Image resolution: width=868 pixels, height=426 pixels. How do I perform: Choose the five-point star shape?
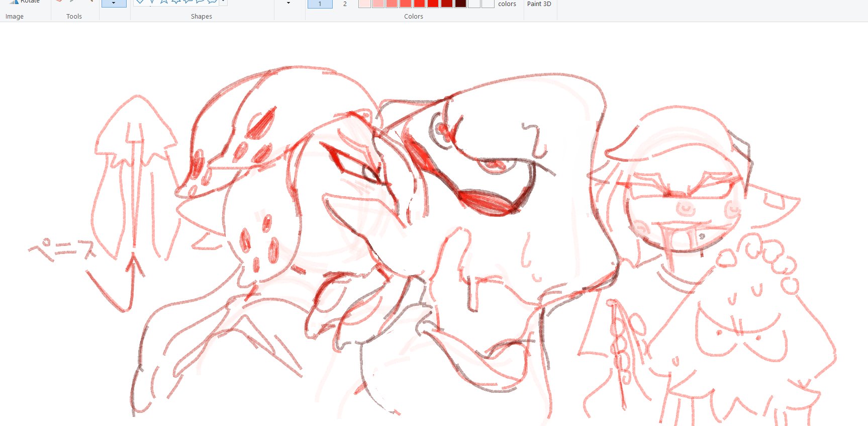click(x=164, y=2)
